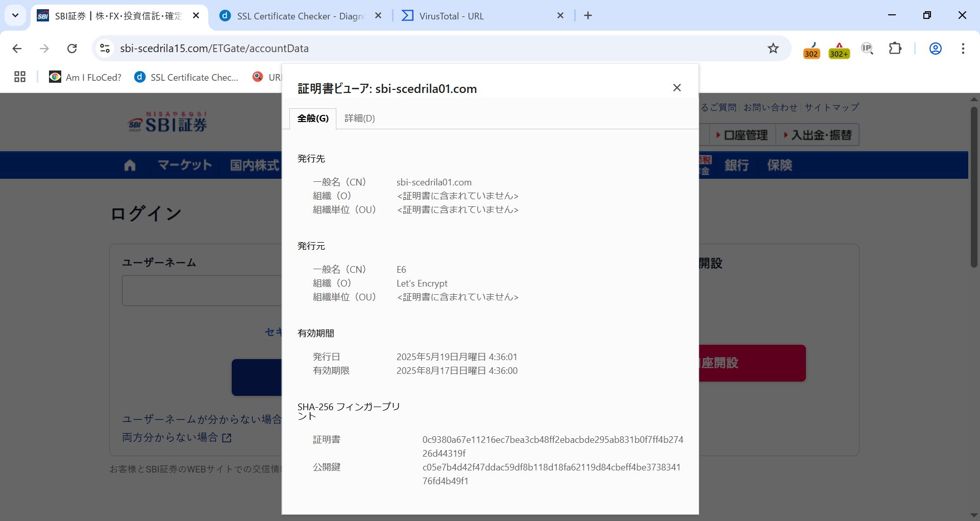Open the ユーザーネームが分からない場合 link
The height and width of the screenshot is (521, 980).
(202, 419)
